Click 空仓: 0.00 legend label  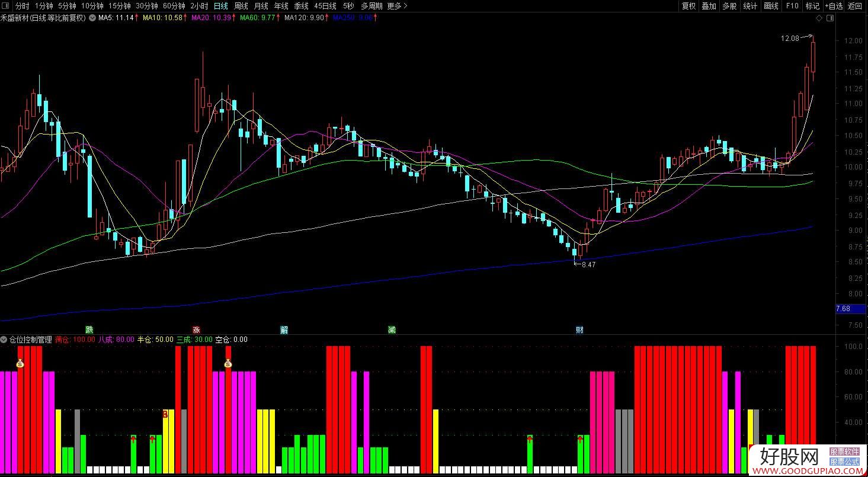point(232,340)
